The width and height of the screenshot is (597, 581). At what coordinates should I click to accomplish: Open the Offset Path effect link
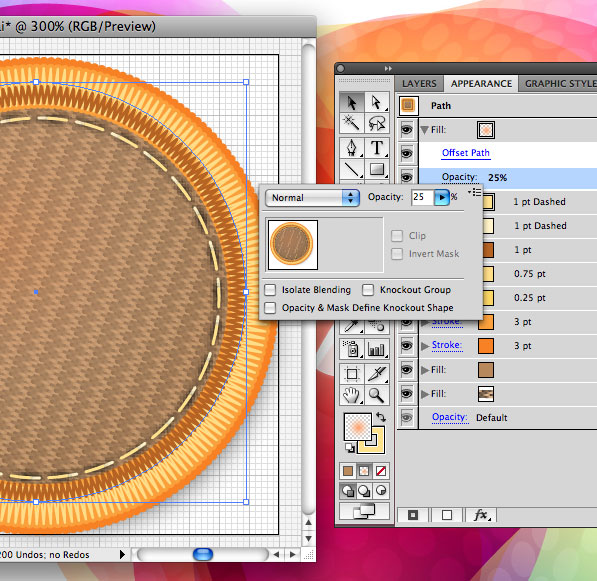click(466, 153)
